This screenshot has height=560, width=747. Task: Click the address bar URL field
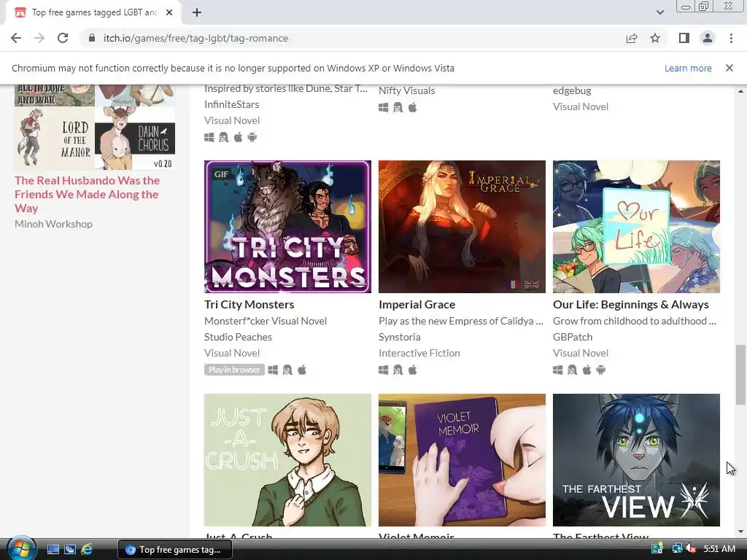tap(352, 38)
